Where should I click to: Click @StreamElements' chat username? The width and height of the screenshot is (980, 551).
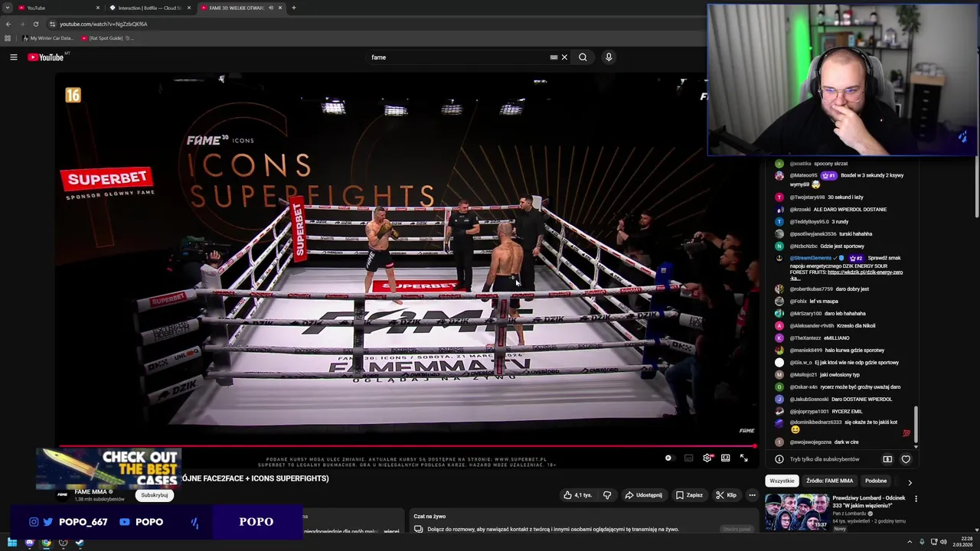pos(812,259)
